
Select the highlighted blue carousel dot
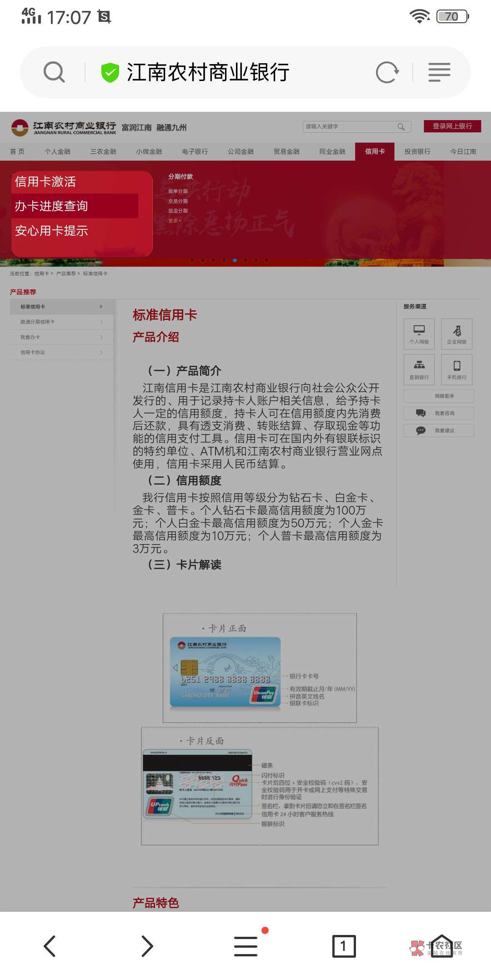click(x=235, y=260)
